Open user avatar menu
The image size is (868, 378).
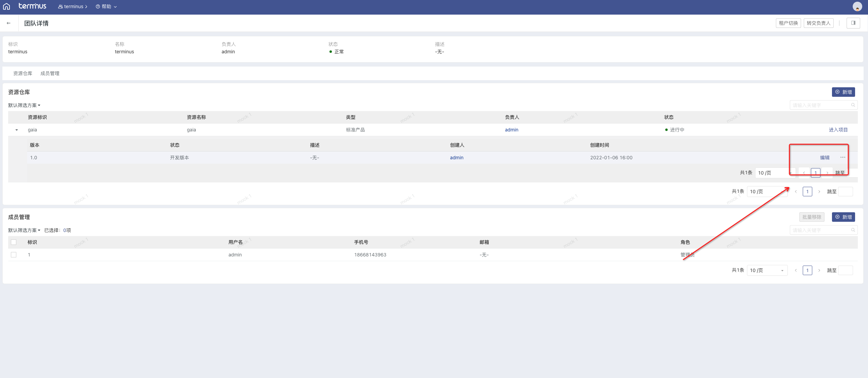pyautogui.click(x=857, y=6)
